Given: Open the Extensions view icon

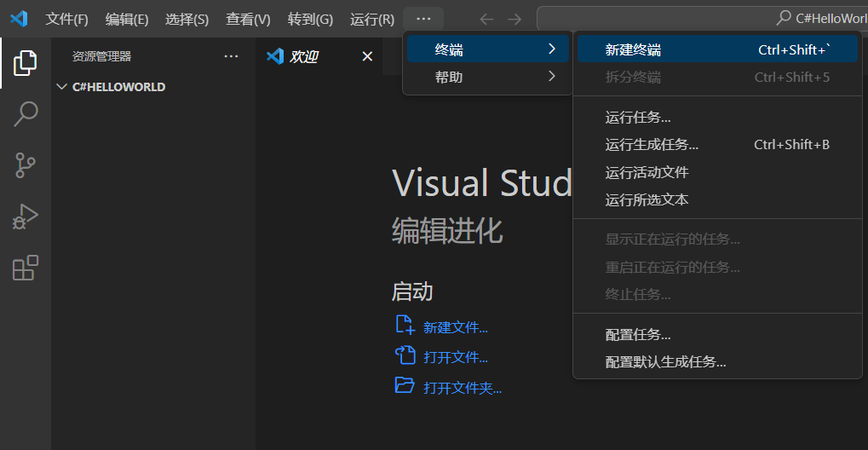Looking at the screenshot, I should 26,268.
